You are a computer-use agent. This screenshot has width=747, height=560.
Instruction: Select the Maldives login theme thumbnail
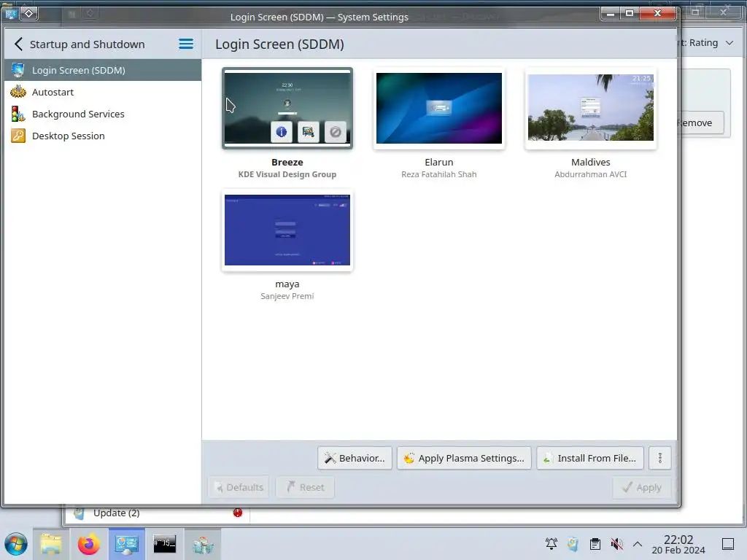591,108
